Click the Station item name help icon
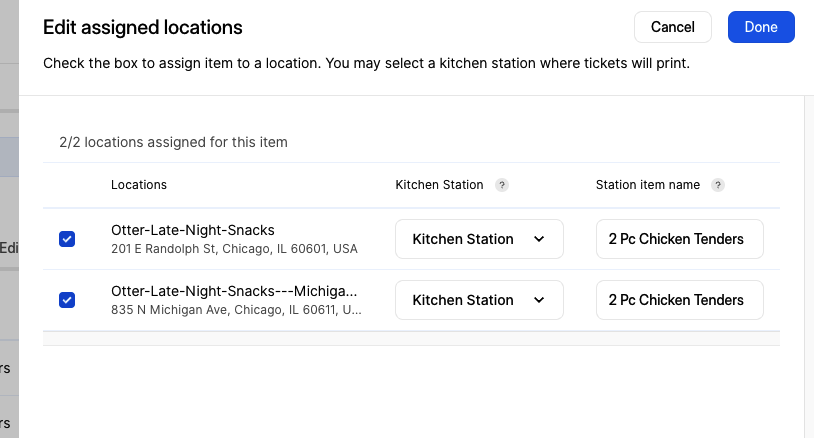 (717, 185)
